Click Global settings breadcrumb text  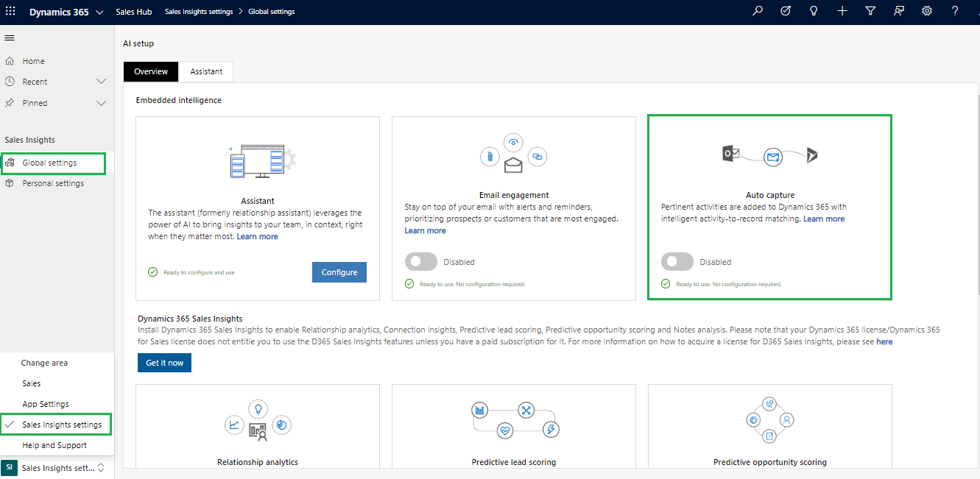coord(272,12)
